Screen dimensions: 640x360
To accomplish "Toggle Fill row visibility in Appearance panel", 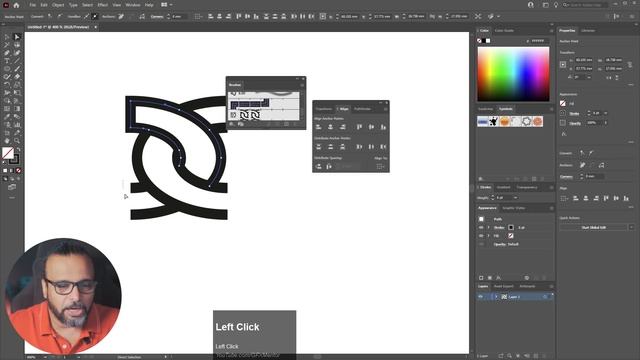I will point(481,236).
